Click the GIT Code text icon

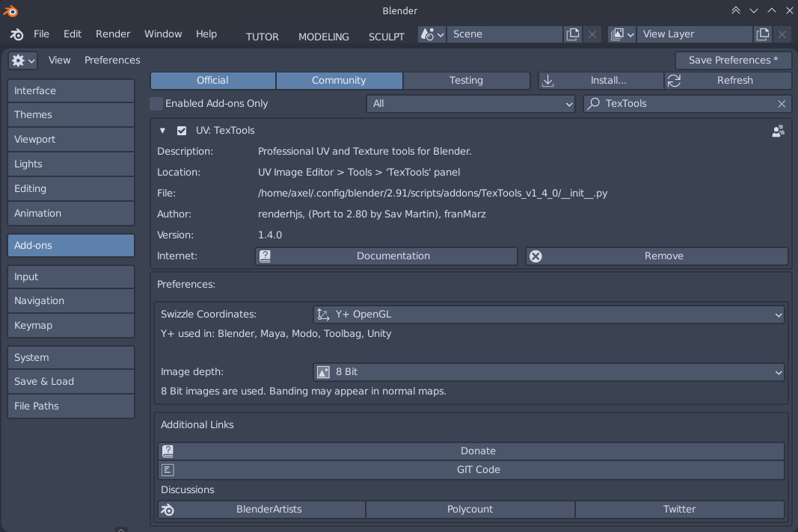click(168, 469)
